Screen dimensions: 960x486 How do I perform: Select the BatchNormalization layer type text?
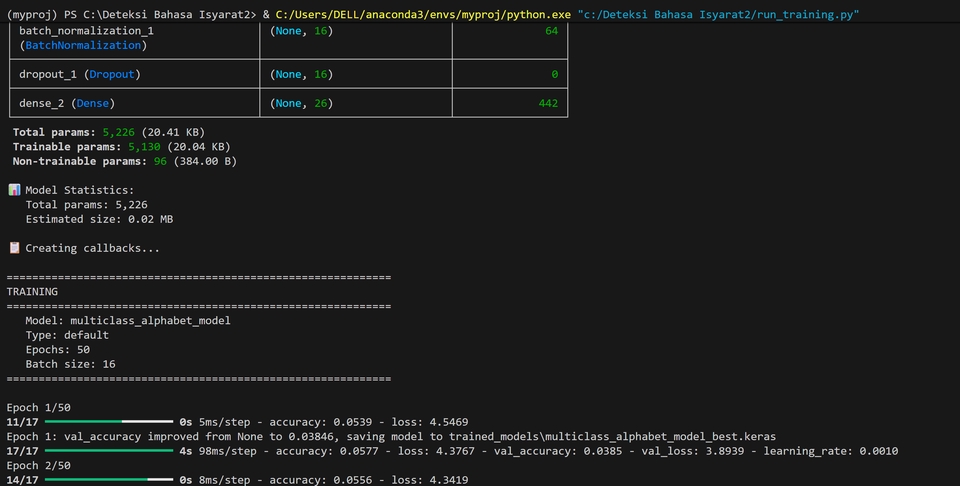coord(83,45)
